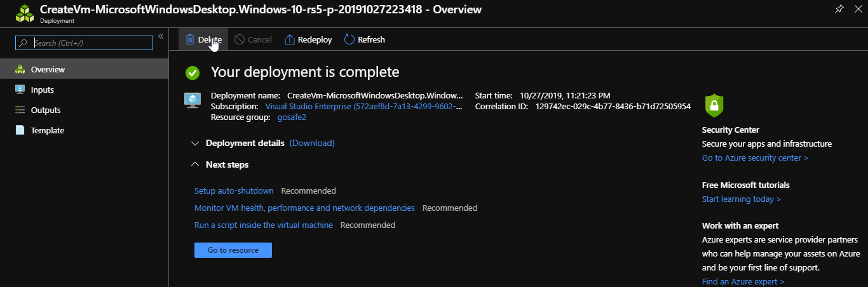Open Run a script inside the virtual machine
Viewport: 868px width, 287px height.
(x=263, y=225)
